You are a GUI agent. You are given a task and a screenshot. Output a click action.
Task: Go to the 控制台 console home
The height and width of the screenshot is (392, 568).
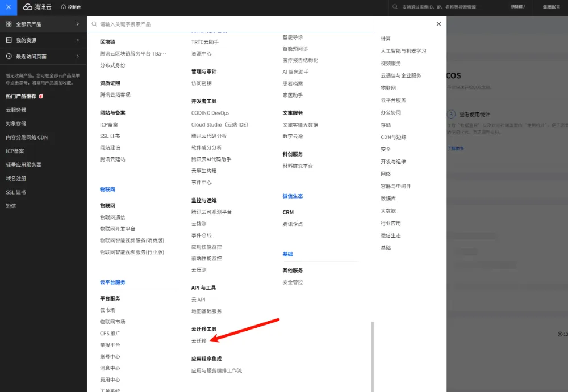(71, 7)
